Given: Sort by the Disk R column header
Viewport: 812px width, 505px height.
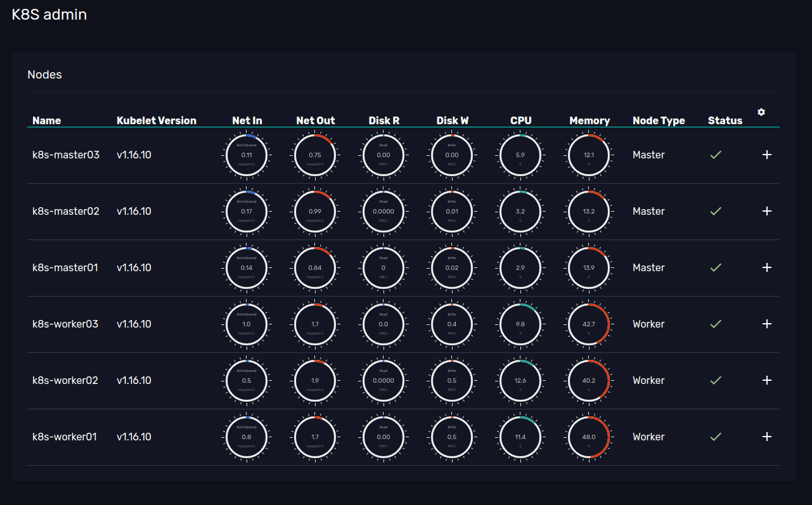Looking at the screenshot, I should tap(384, 120).
